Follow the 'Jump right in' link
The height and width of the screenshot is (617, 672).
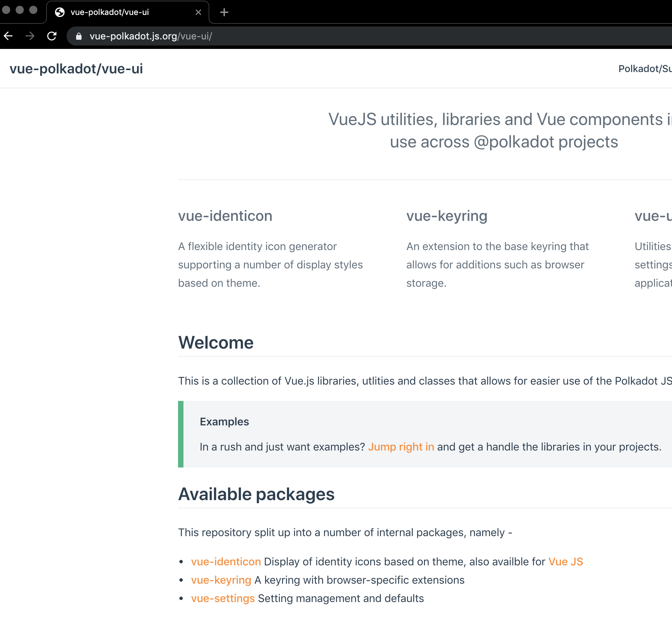point(401,447)
